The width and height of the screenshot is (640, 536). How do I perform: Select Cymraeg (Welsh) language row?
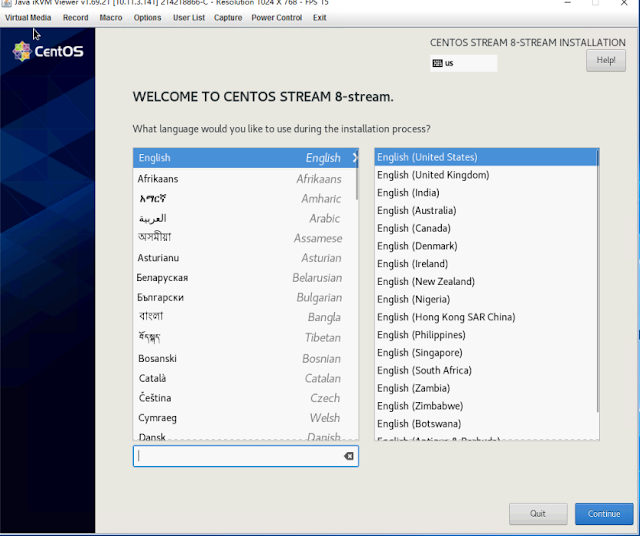[246, 418]
